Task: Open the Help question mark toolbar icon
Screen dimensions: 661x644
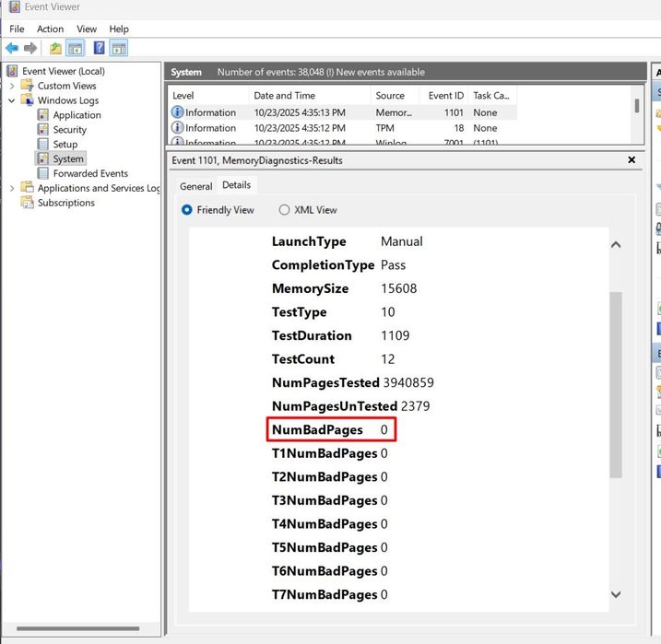Action: (x=99, y=48)
